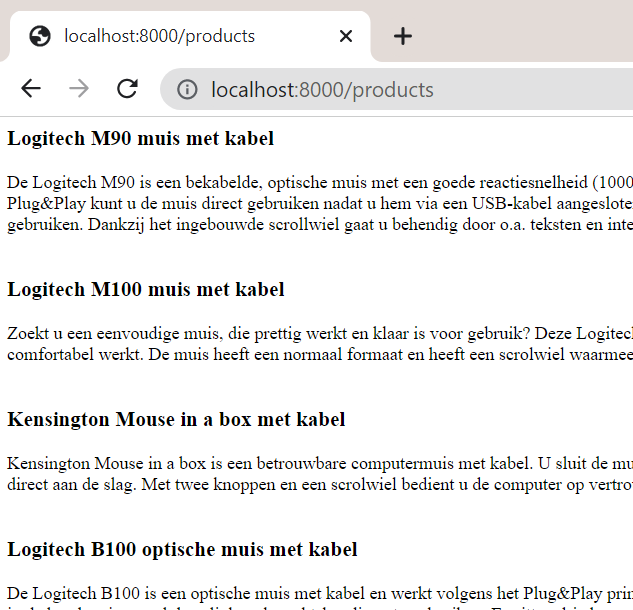This screenshot has width=633, height=610.
Task: Click heading Logitech M90 muis met kabel
Action: click(x=140, y=139)
